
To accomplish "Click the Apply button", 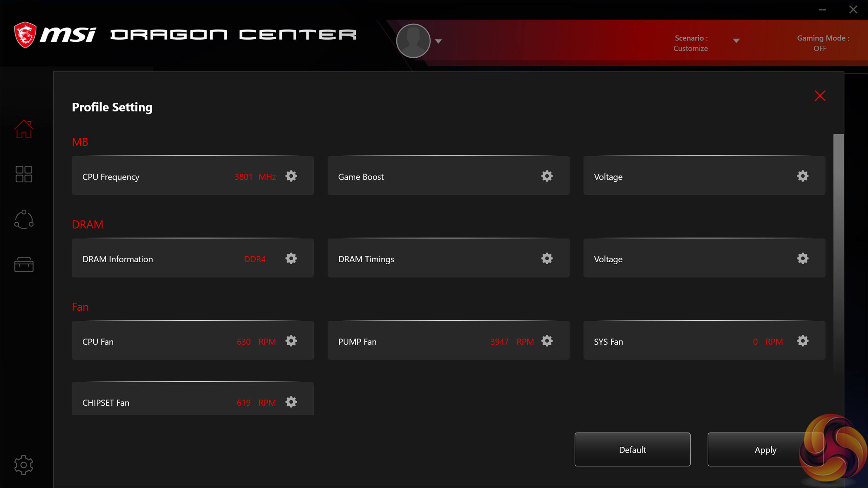I will pyautogui.click(x=765, y=449).
